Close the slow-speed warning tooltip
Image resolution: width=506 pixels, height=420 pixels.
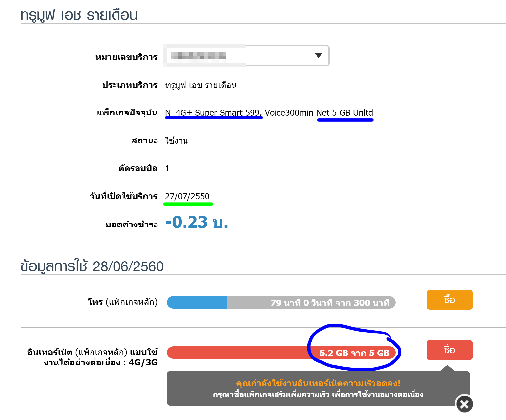pyautogui.click(x=464, y=404)
